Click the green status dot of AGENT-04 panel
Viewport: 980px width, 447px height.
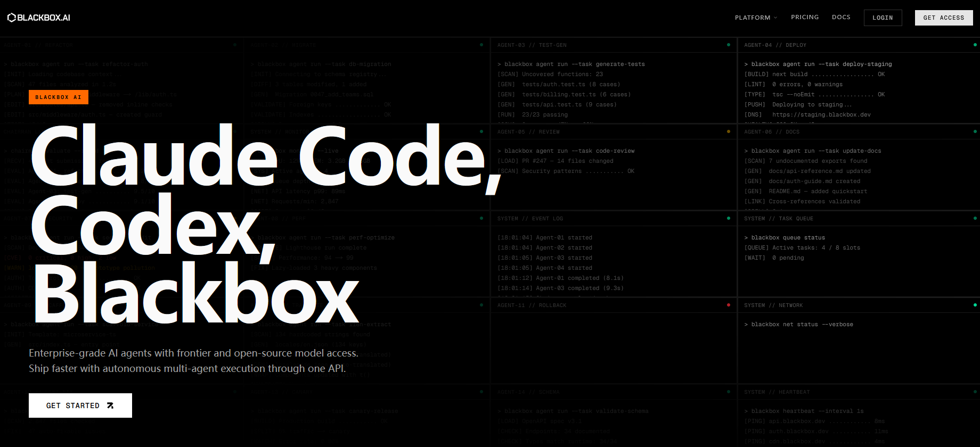click(x=975, y=45)
